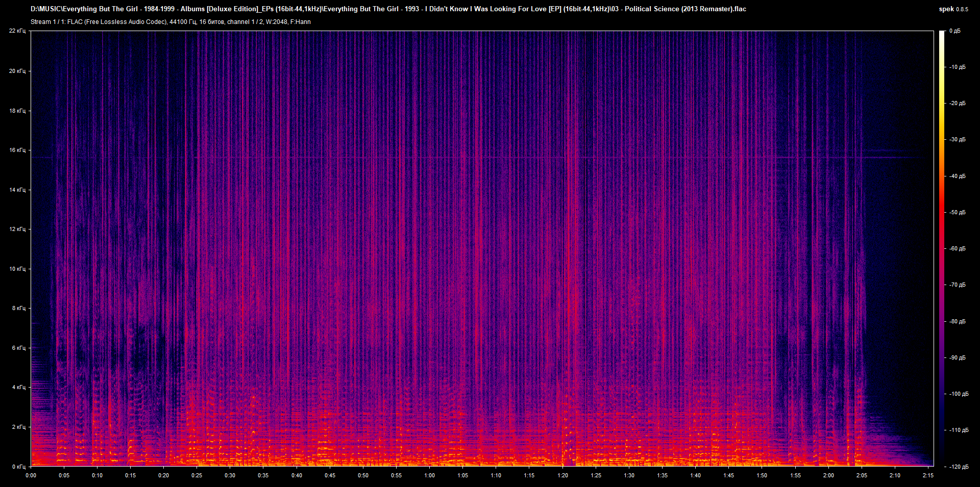
Task: Click the '-10 дБ' level scale label
Action: click(x=958, y=67)
